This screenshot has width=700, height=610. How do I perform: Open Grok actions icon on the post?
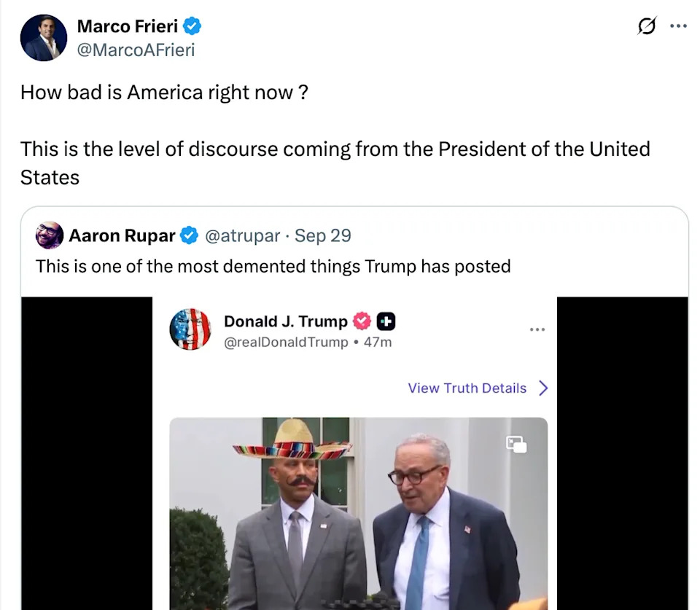[646, 26]
